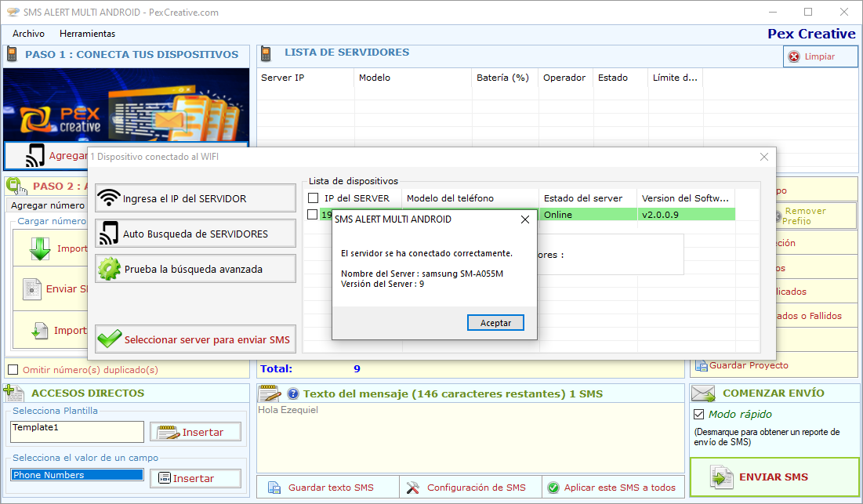Click the Límite column header
The height and width of the screenshot is (504, 863).
point(676,78)
